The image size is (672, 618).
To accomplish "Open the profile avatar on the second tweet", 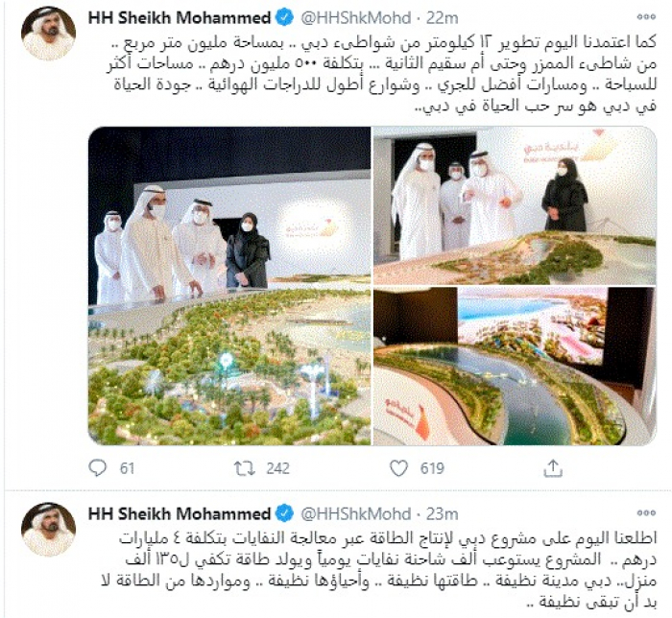I will tap(48, 530).
